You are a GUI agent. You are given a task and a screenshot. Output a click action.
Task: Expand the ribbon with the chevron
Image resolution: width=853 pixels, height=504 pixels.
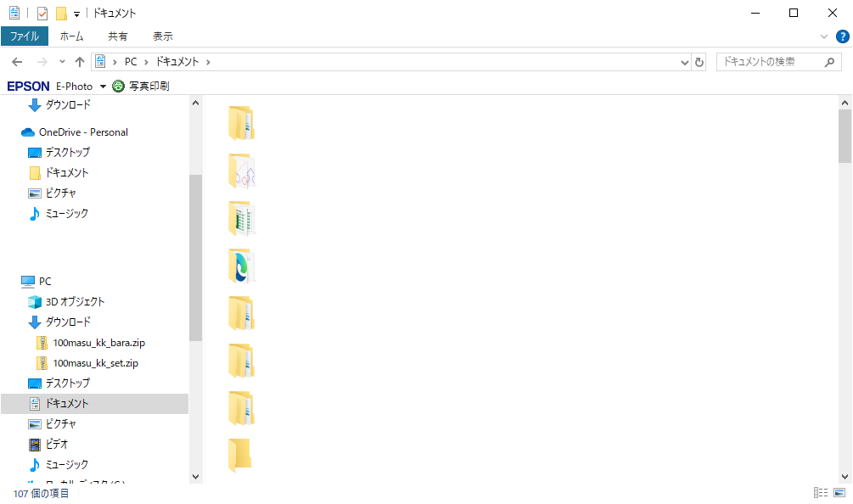pyautogui.click(x=823, y=36)
